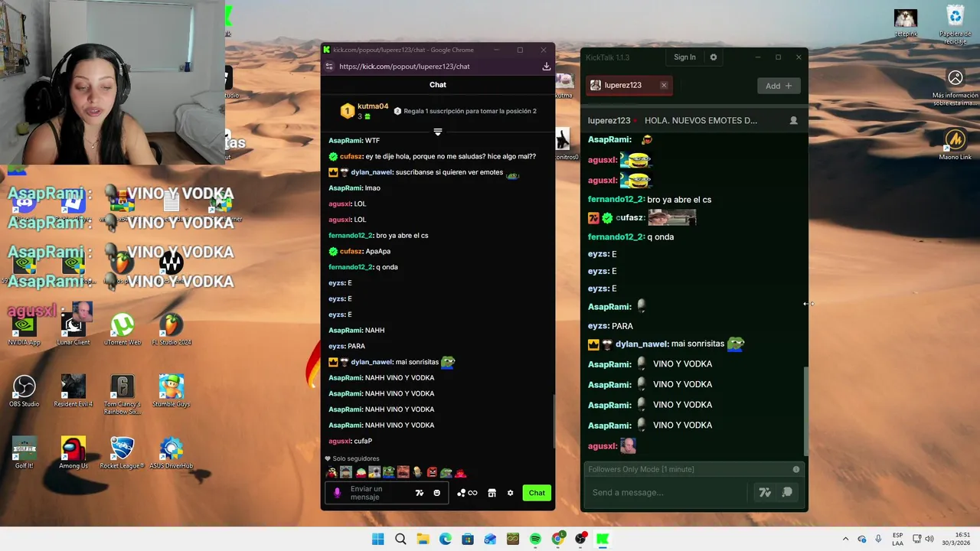Click the Regala 1 suscripción gift prompt
Screen dimensions: 980x551
465,111
